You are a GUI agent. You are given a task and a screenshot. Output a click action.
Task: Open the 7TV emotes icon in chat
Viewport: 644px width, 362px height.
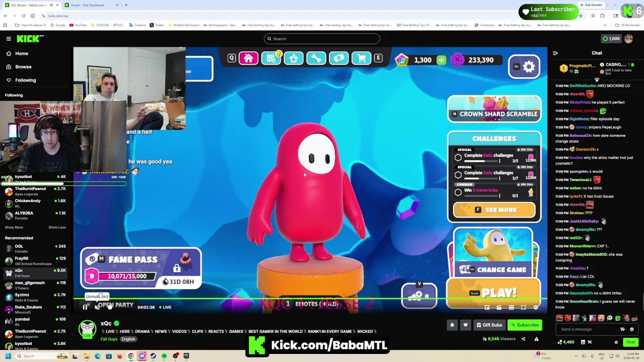tap(622, 329)
